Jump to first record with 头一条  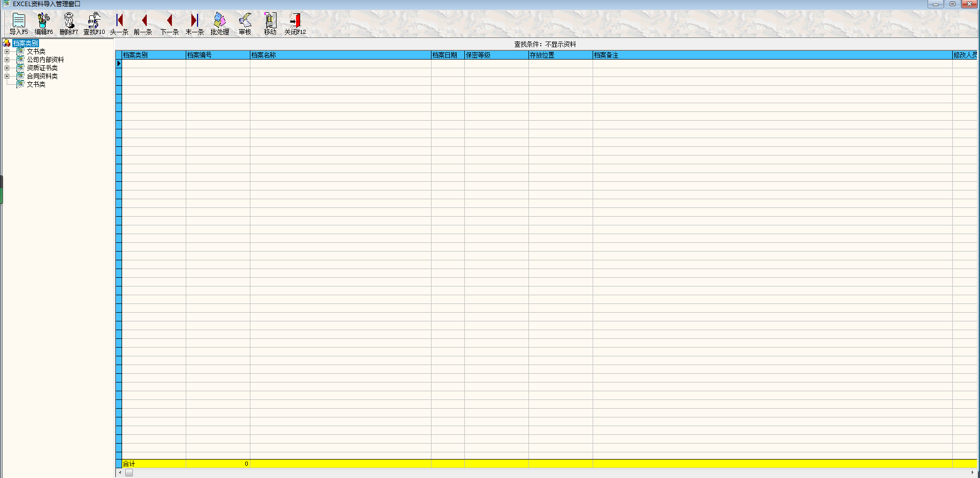pos(119,24)
